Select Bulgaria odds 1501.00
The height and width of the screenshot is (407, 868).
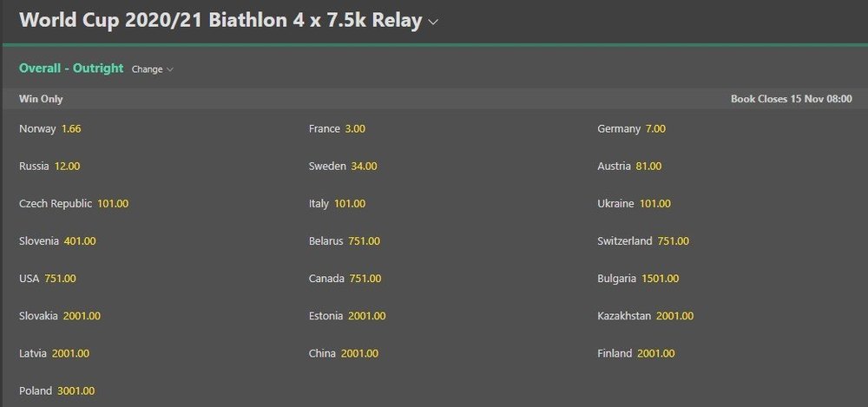click(x=660, y=279)
